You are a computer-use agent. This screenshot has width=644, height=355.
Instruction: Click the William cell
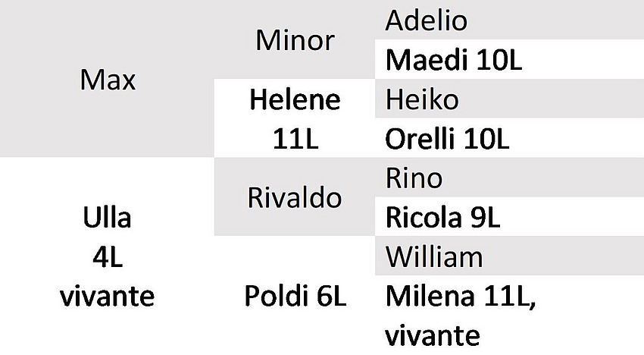pos(433,257)
